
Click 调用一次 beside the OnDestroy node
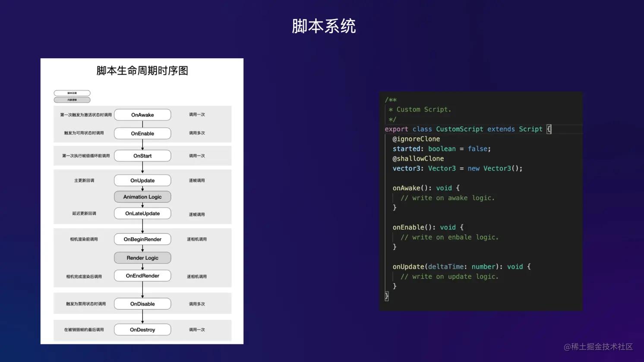[x=197, y=330]
